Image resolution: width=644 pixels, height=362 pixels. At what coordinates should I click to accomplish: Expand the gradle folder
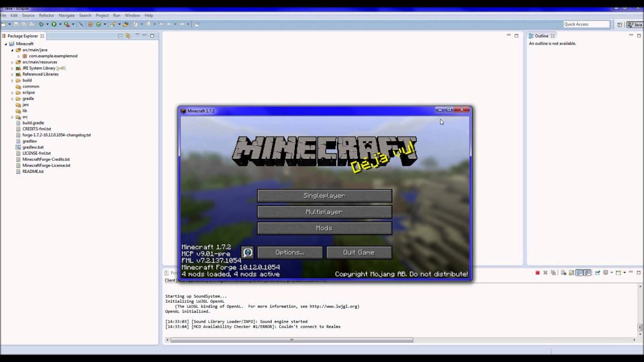(x=12, y=99)
